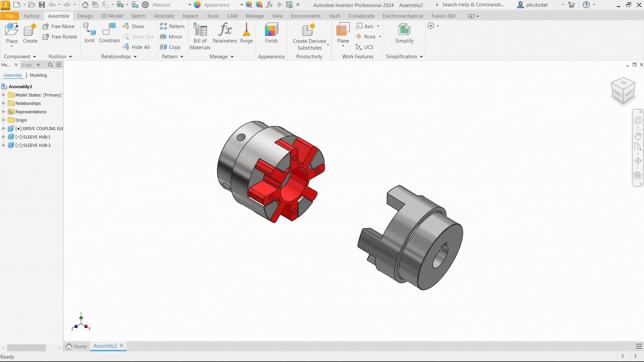Viewport: 644px width, 362px height.
Task: Open Bill of Materials
Action: [200, 37]
